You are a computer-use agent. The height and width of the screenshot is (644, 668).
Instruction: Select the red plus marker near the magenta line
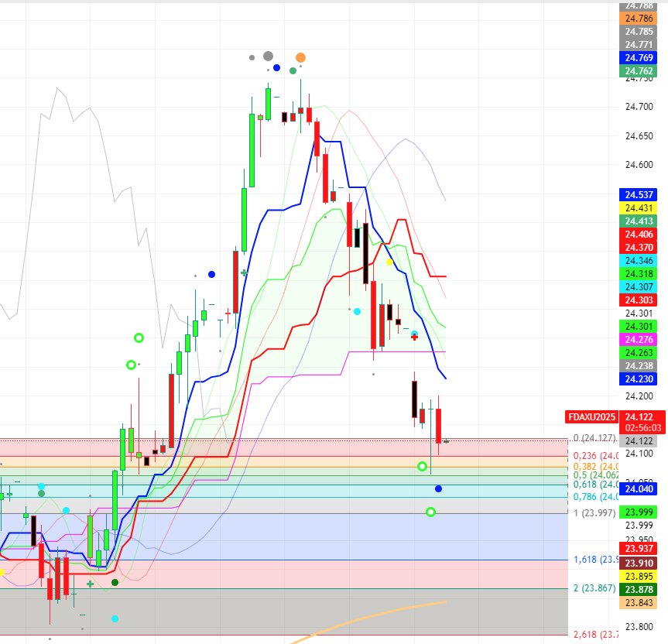pyautogui.click(x=414, y=337)
